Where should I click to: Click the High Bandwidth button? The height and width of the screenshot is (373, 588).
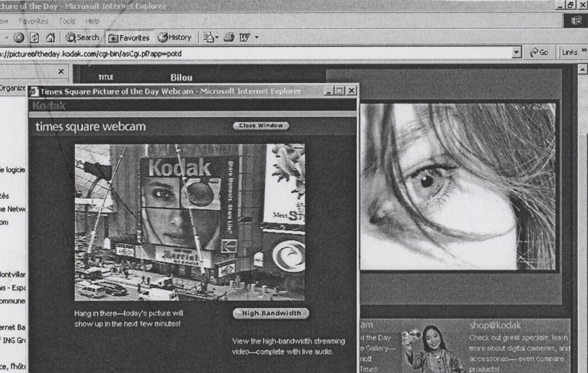270,314
